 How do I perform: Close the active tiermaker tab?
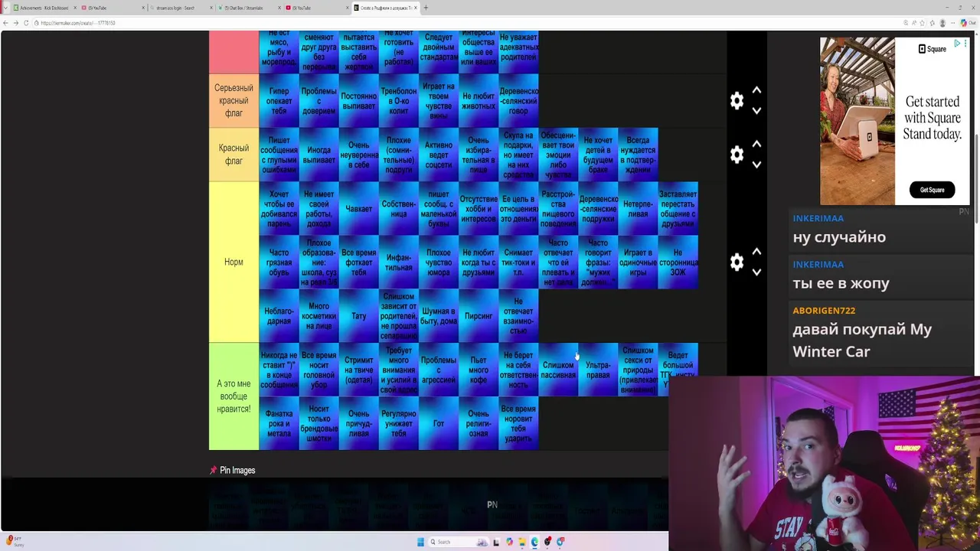click(x=416, y=8)
